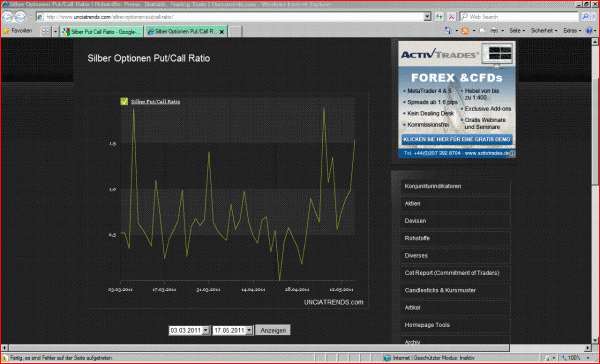Click the Silber Put/Call Ratio legend link
The height and width of the screenshot is (364, 600).
coord(155,101)
